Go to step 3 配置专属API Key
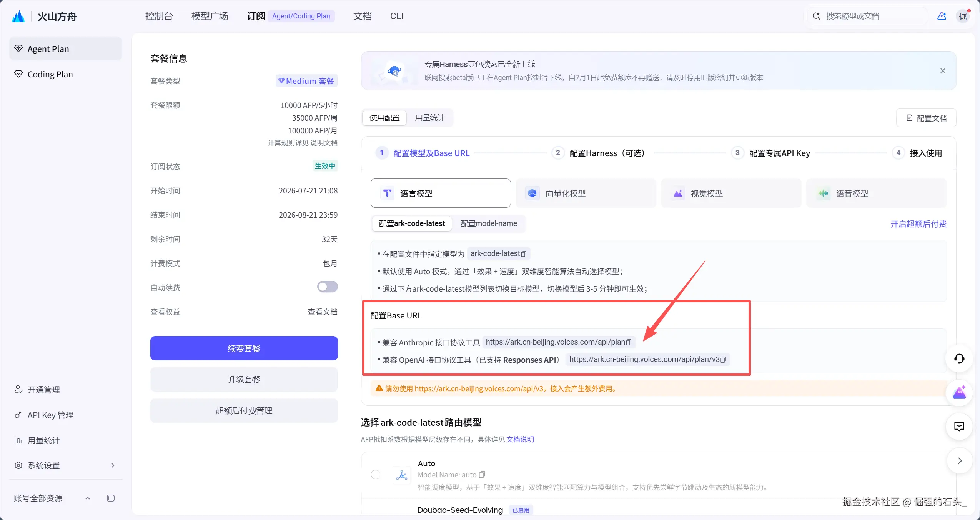This screenshot has width=980, height=520. [x=771, y=153]
